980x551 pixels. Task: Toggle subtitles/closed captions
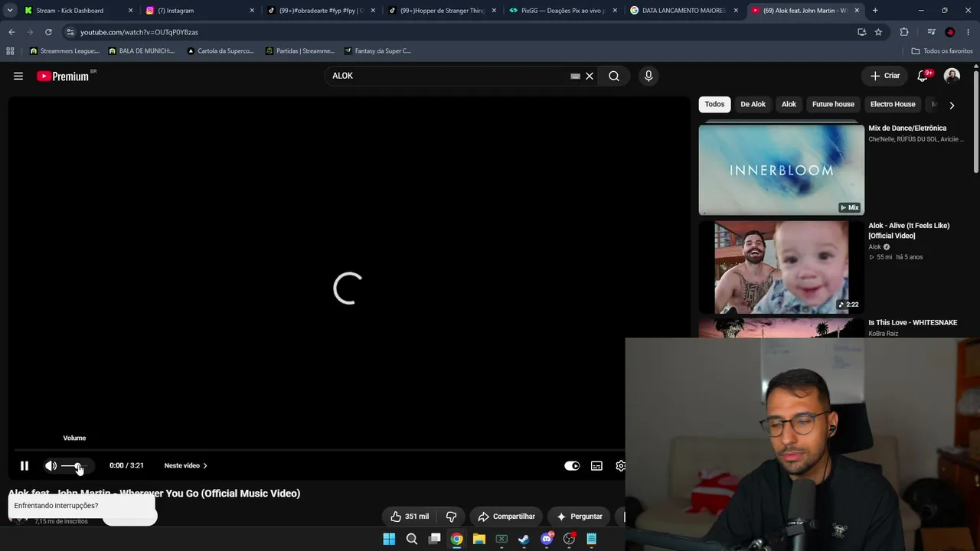[x=596, y=465]
